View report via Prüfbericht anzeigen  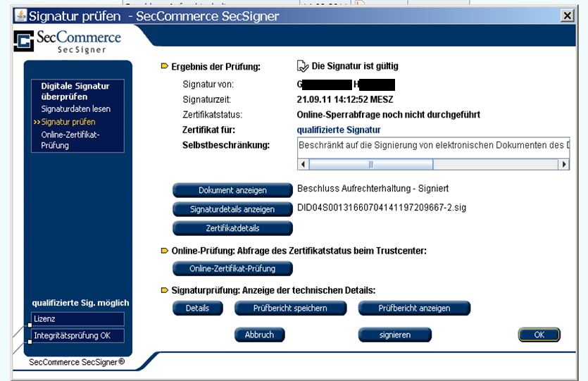414,308
